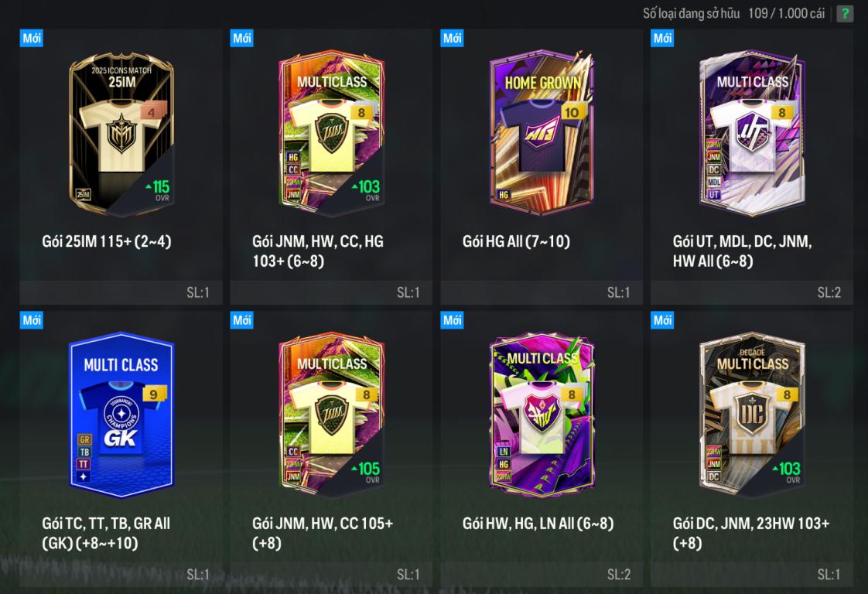868x594 pixels.
Task: Select Gói UT, MDL, DC, JNM, HW All title
Action: point(742,251)
